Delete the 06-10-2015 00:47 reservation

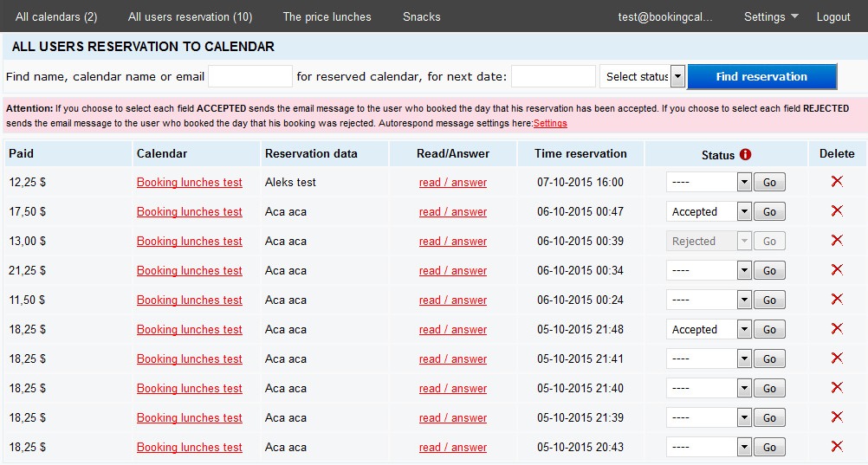[837, 211]
